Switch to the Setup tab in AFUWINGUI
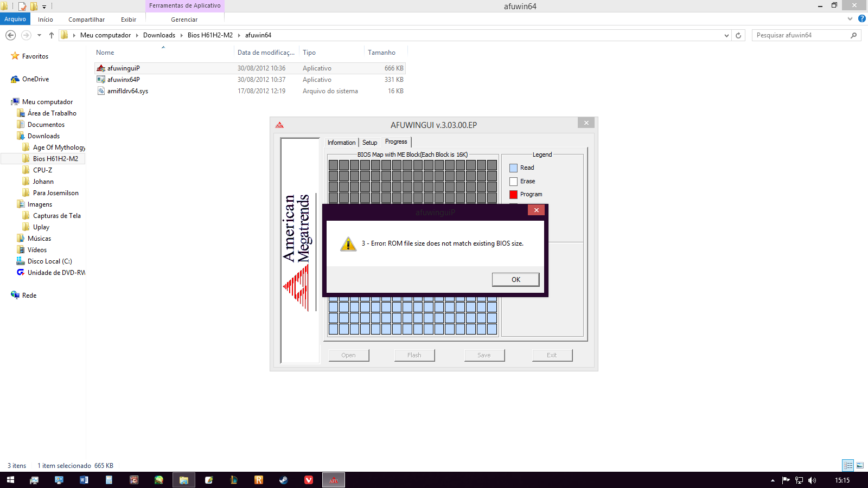Image resolution: width=868 pixels, height=488 pixels. pyautogui.click(x=369, y=143)
